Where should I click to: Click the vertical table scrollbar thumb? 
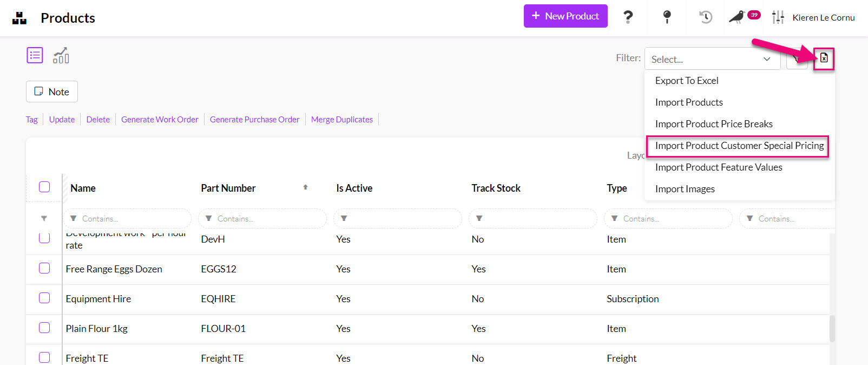(x=832, y=328)
